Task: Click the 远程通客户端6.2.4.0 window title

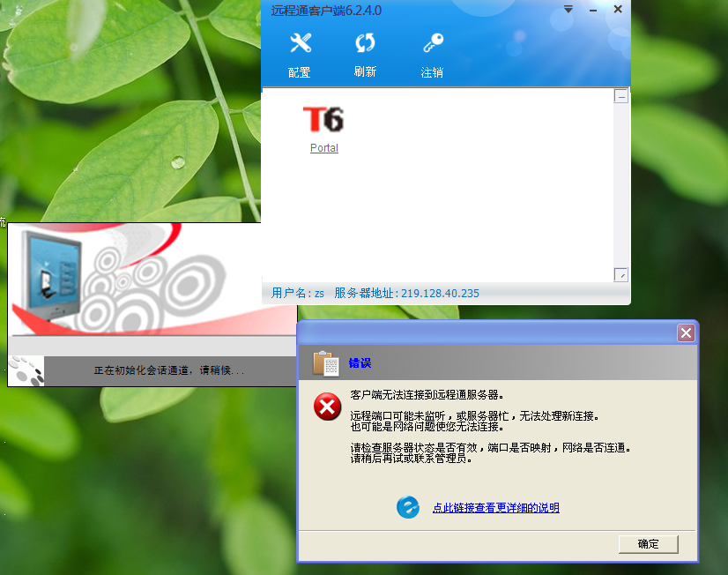Action: point(326,11)
